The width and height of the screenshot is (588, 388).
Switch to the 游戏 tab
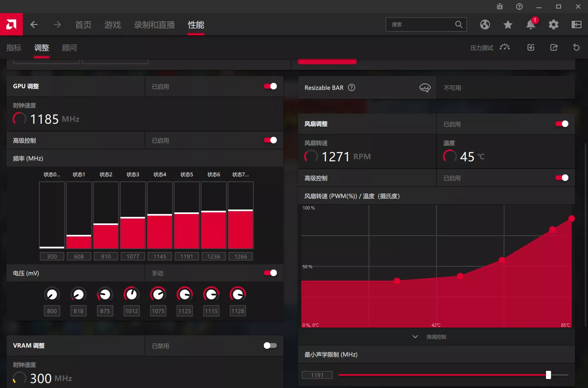coord(113,25)
